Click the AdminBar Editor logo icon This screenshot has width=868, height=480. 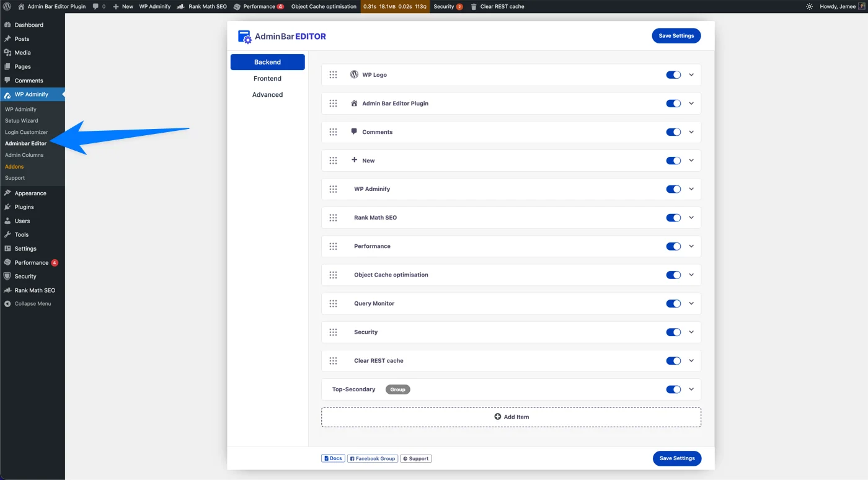(244, 37)
